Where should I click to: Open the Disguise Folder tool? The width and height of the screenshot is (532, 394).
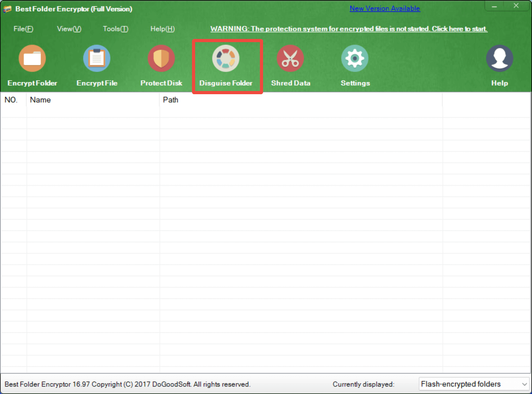click(x=226, y=66)
